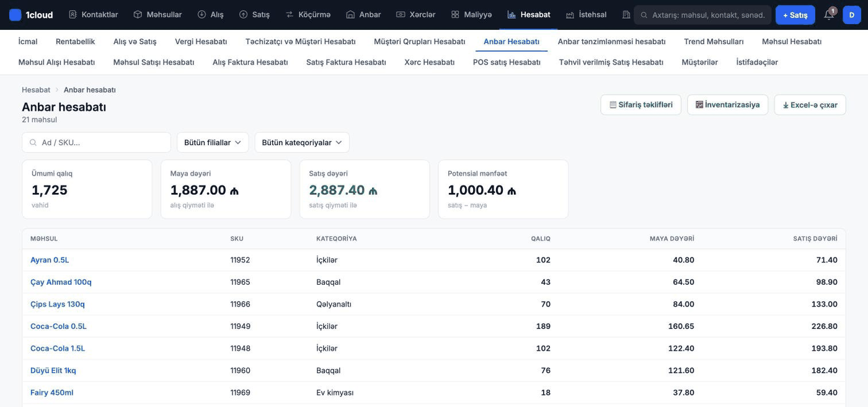Click the QALIQ column header
This screenshot has height=407, width=868.
pos(541,239)
